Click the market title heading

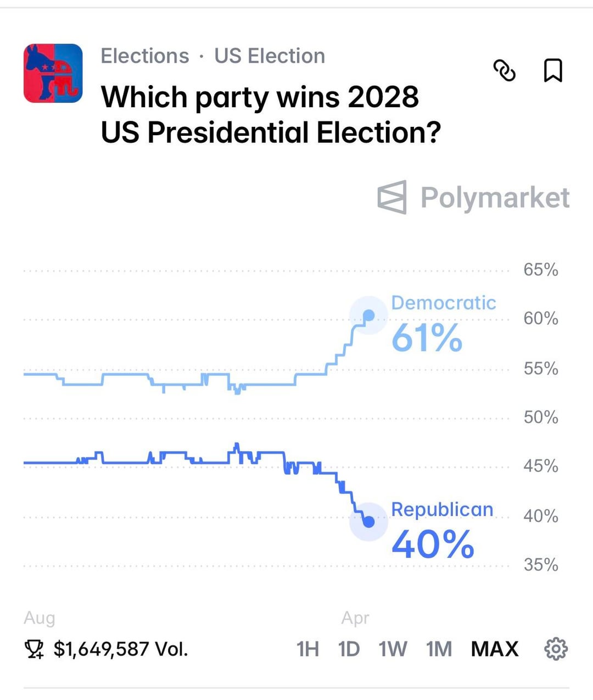pos(270,114)
